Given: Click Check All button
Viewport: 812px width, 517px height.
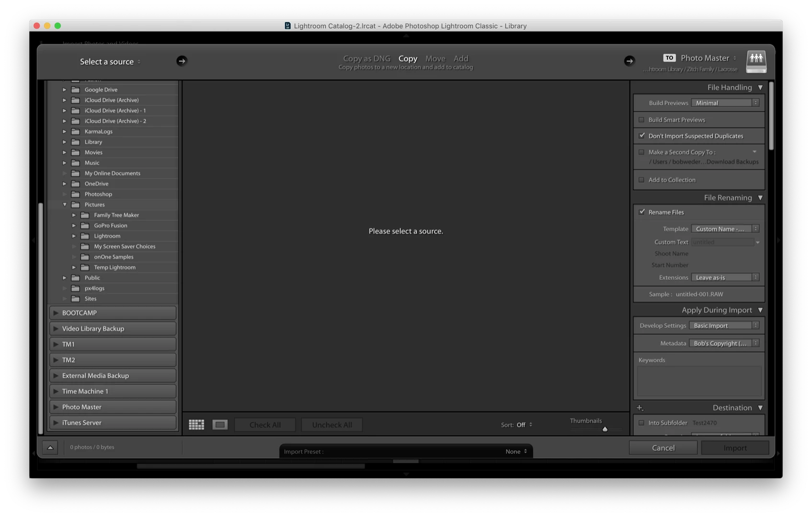Looking at the screenshot, I should tap(265, 425).
